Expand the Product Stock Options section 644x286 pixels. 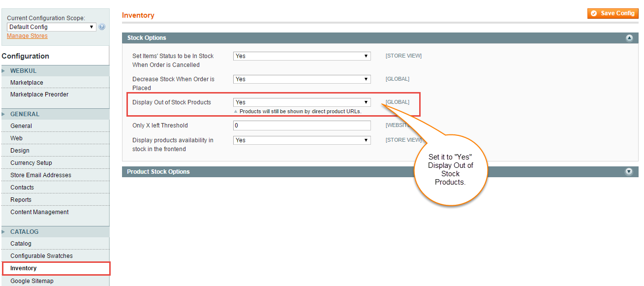[x=629, y=171]
